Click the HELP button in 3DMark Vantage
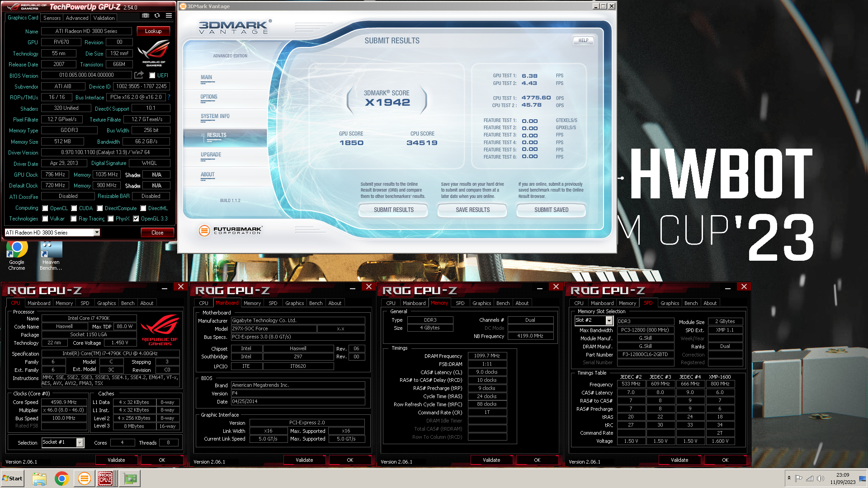The height and width of the screenshot is (488, 868). [x=584, y=40]
